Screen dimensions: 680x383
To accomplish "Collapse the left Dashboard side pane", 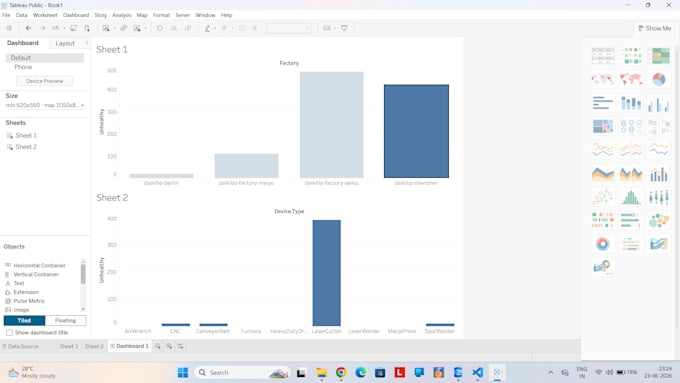I will click(x=86, y=43).
